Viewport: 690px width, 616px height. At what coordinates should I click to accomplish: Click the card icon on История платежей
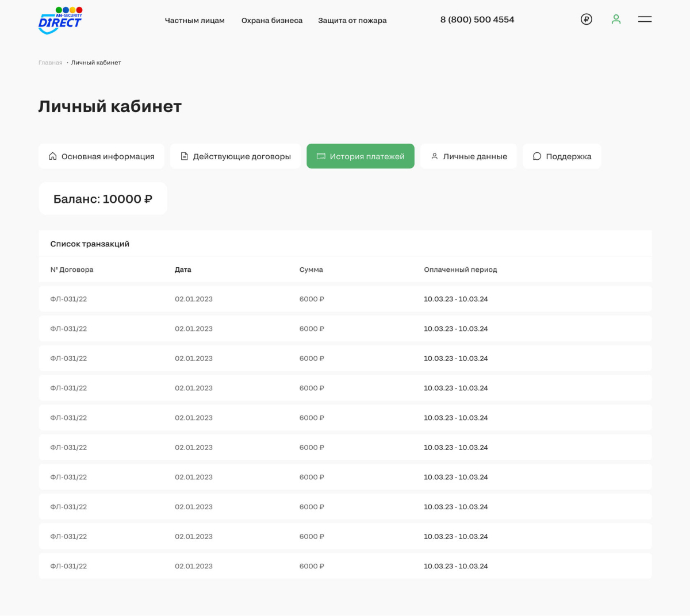321,156
